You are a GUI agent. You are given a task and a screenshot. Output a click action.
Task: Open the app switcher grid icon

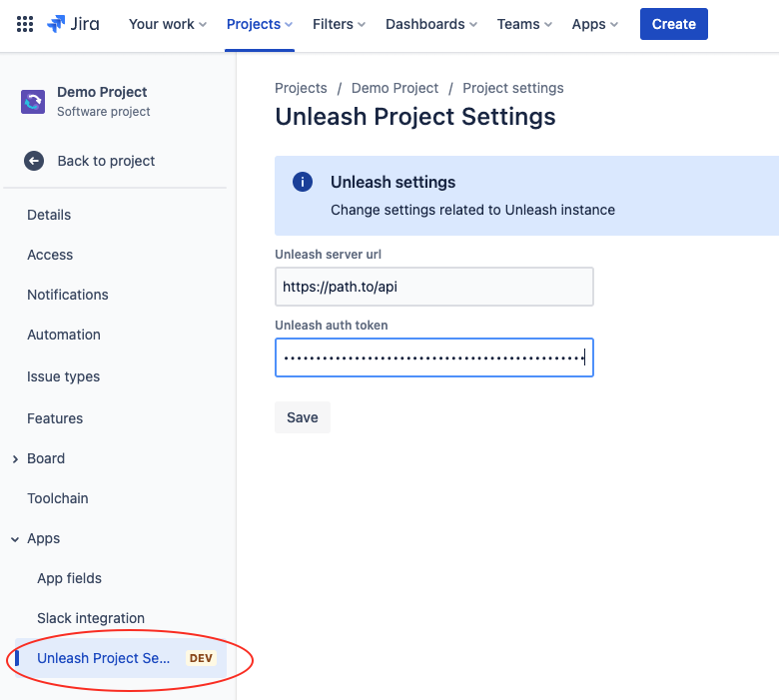tap(25, 24)
